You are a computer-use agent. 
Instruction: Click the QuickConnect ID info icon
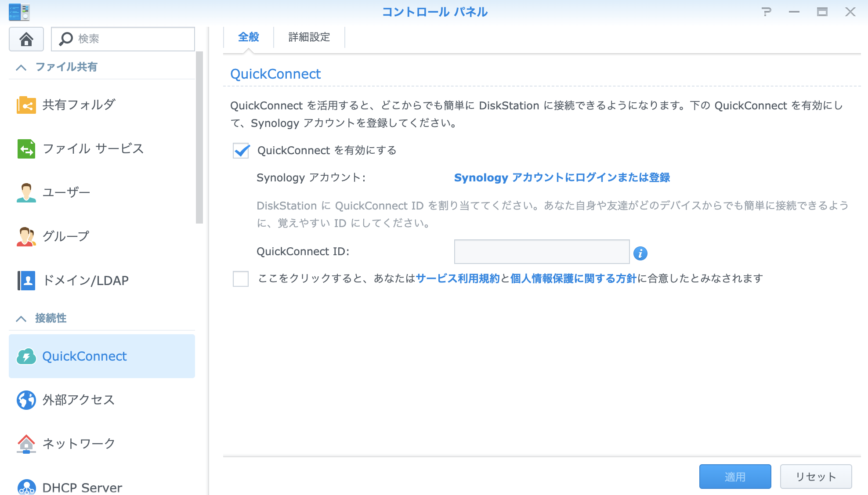coord(640,253)
